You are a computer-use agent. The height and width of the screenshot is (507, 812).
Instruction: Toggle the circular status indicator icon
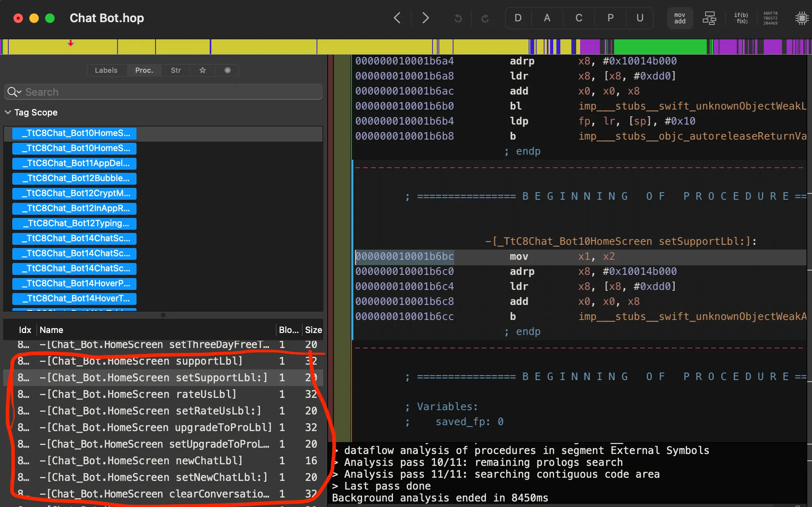pyautogui.click(x=227, y=70)
